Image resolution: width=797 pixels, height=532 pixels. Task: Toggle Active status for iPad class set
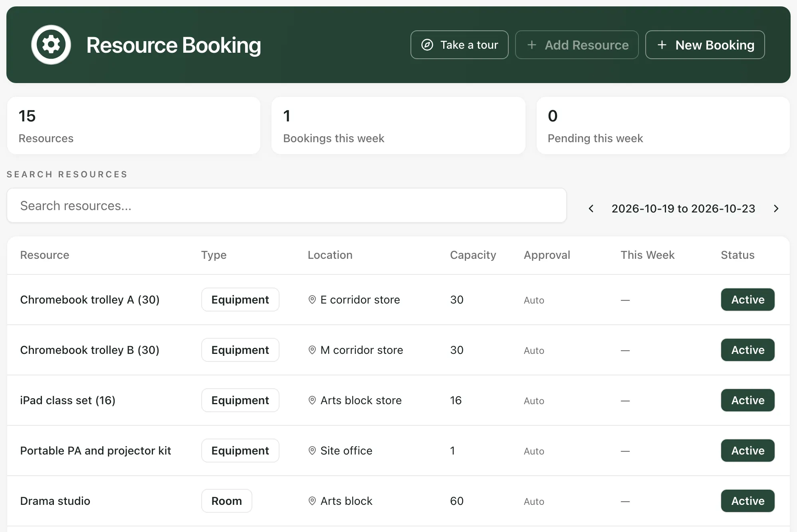tap(747, 400)
